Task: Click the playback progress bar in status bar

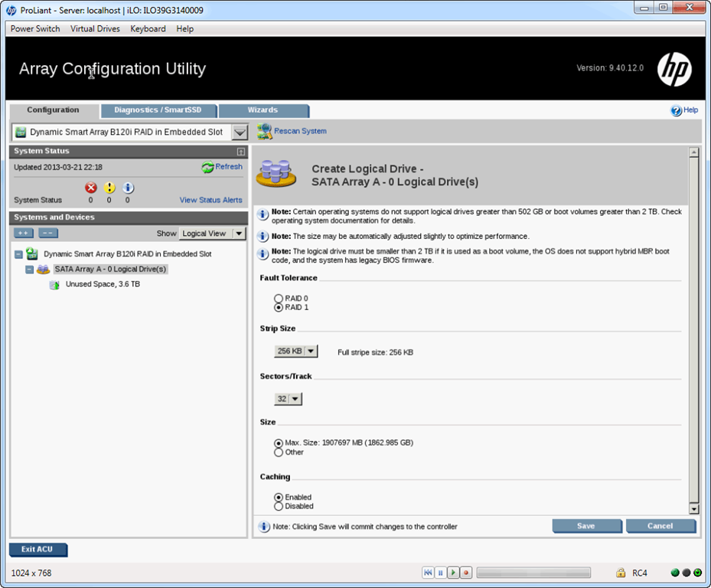Action: 533,573
